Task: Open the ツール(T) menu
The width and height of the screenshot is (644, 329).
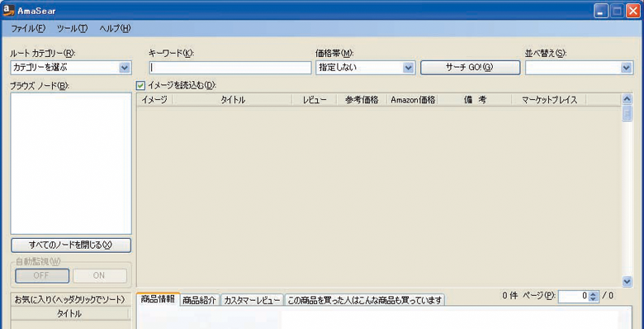Action: click(x=73, y=29)
